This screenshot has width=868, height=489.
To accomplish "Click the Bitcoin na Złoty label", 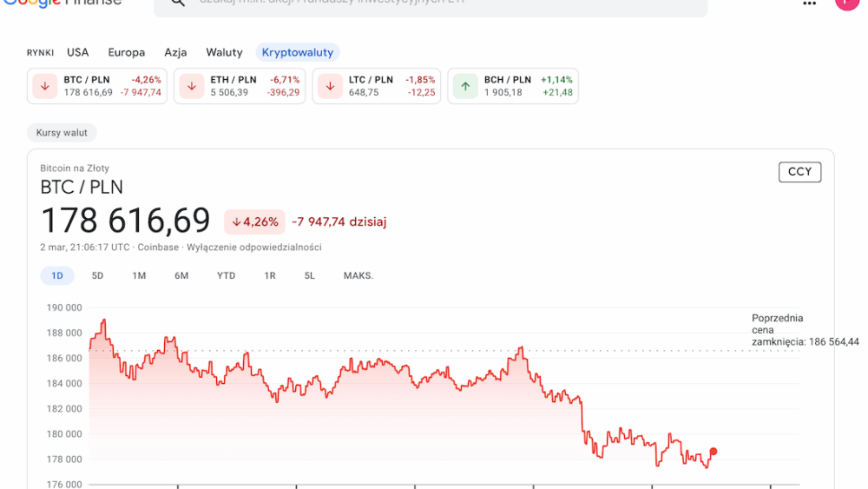I will point(75,169).
